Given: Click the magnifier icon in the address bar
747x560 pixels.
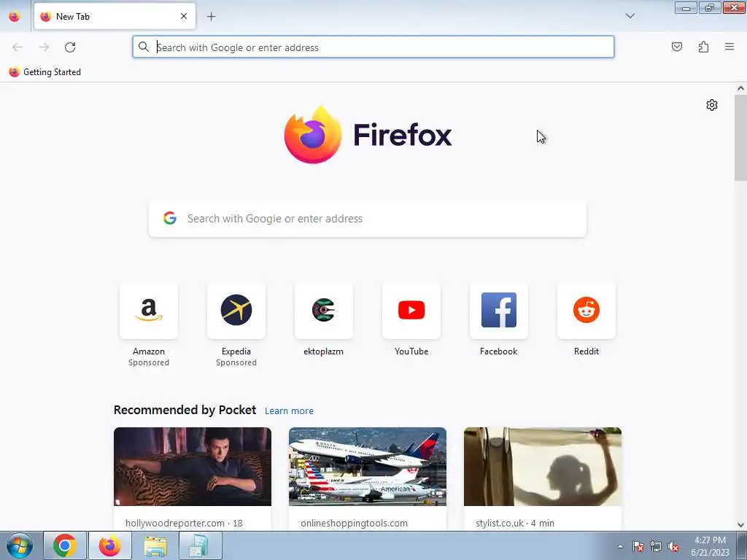Looking at the screenshot, I should [x=144, y=47].
